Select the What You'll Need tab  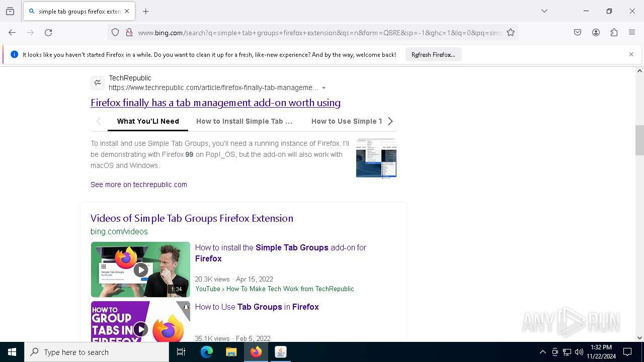(x=148, y=121)
